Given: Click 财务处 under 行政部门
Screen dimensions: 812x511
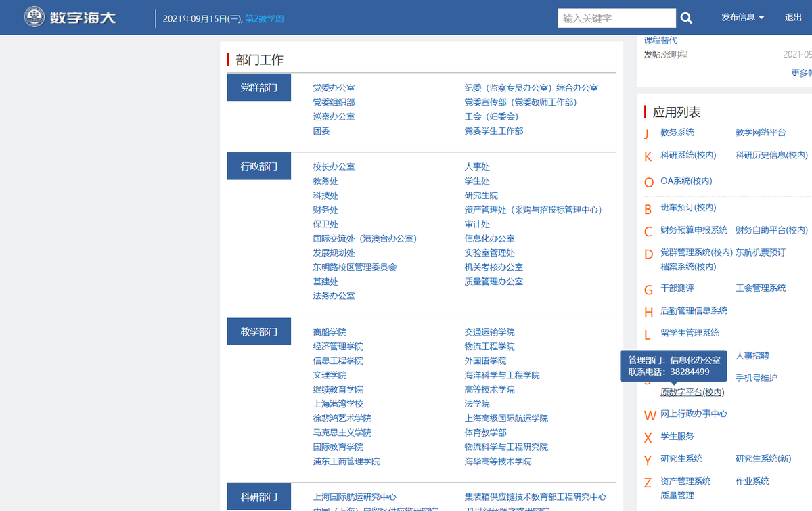Looking at the screenshot, I should point(325,210).
